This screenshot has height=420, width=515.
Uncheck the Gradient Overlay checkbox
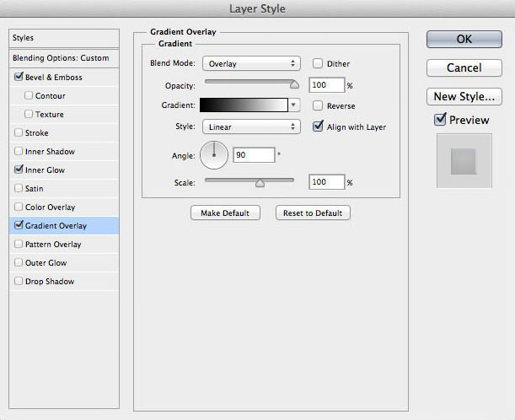[19, 225]
